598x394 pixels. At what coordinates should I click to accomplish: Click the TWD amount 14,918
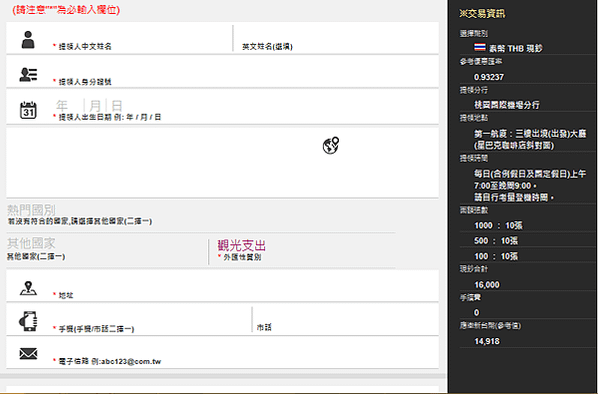[487, 341]
